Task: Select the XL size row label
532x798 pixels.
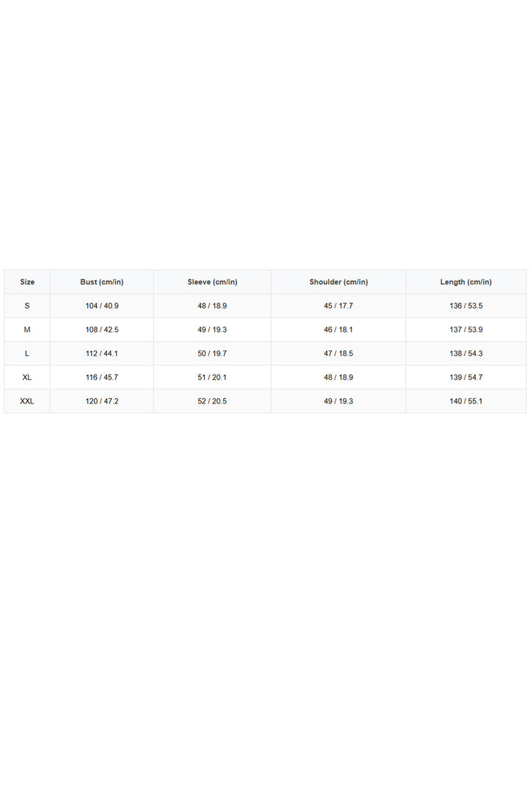Action: coord(27,378)
